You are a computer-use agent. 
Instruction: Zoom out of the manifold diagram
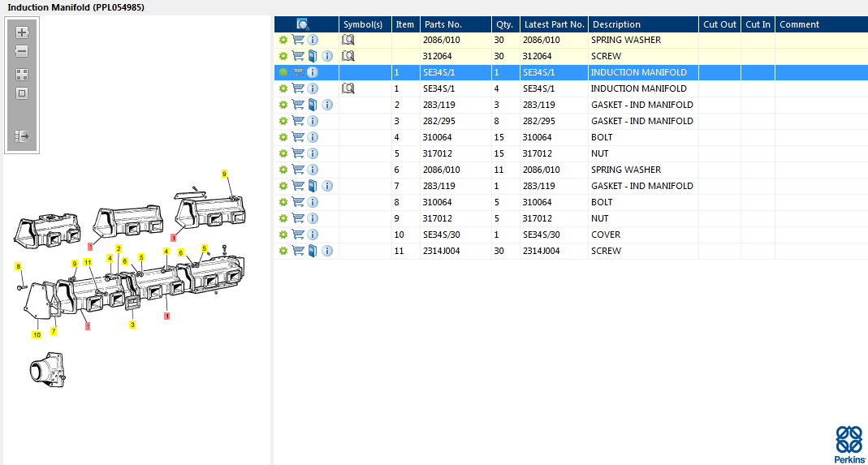click(22, 51)
